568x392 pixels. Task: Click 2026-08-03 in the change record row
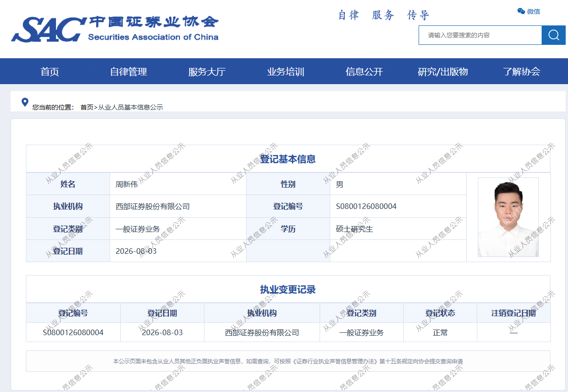[162, 332]
